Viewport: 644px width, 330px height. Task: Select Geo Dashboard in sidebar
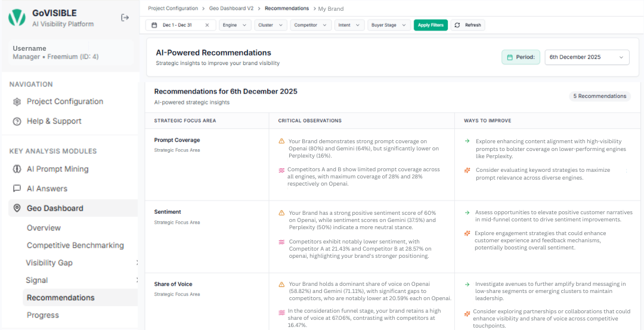pyautogui.click(x=73, y=208)
